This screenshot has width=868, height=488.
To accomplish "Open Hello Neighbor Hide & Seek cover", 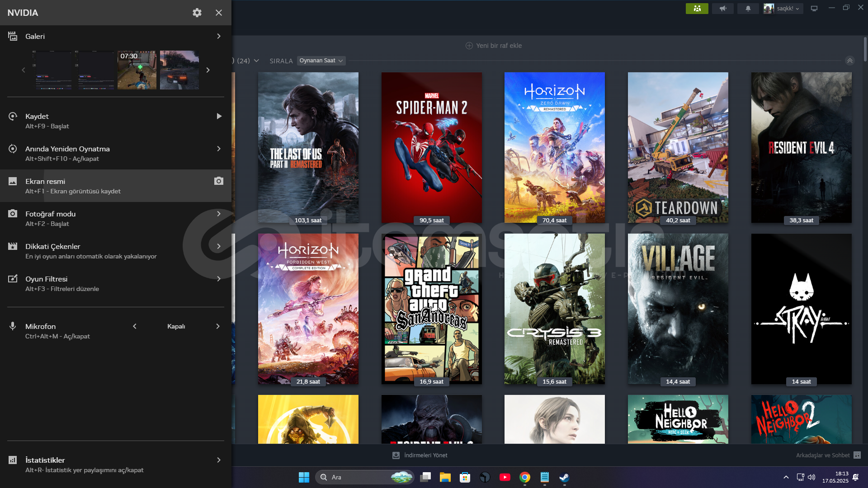I will coord(678,419).
